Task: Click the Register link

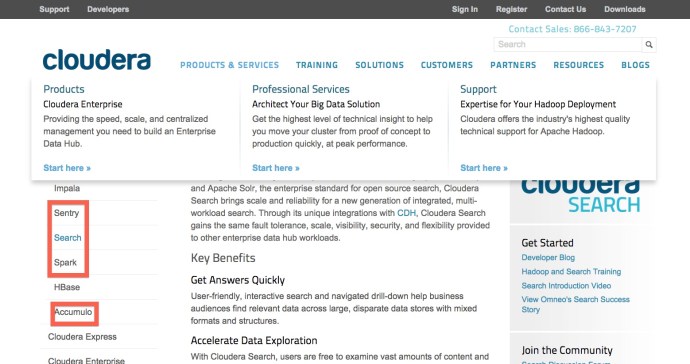Action: click(x=511, y=9)
